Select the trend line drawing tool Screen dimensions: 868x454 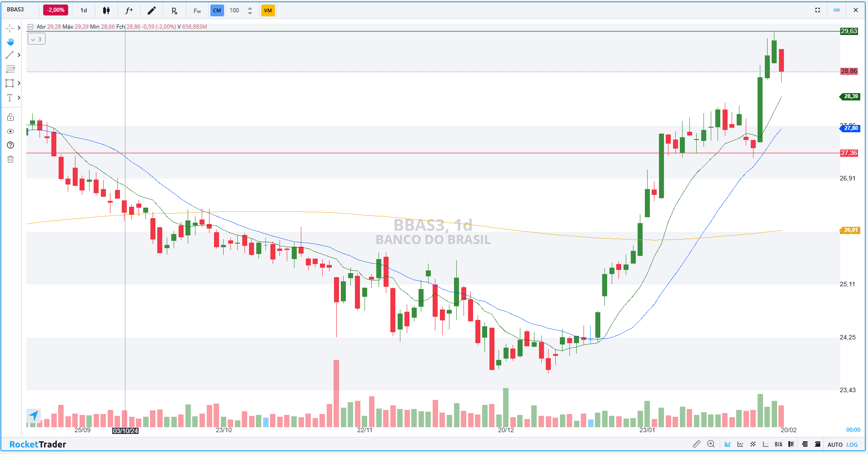(10, 55)
